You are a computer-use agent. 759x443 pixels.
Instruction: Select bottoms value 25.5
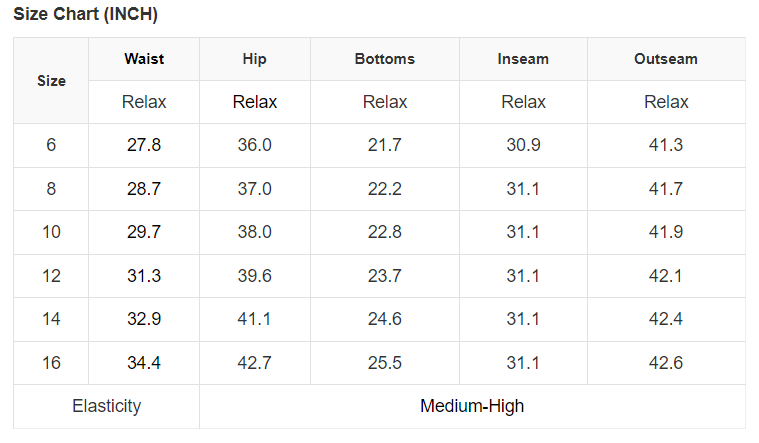point(384,363)
